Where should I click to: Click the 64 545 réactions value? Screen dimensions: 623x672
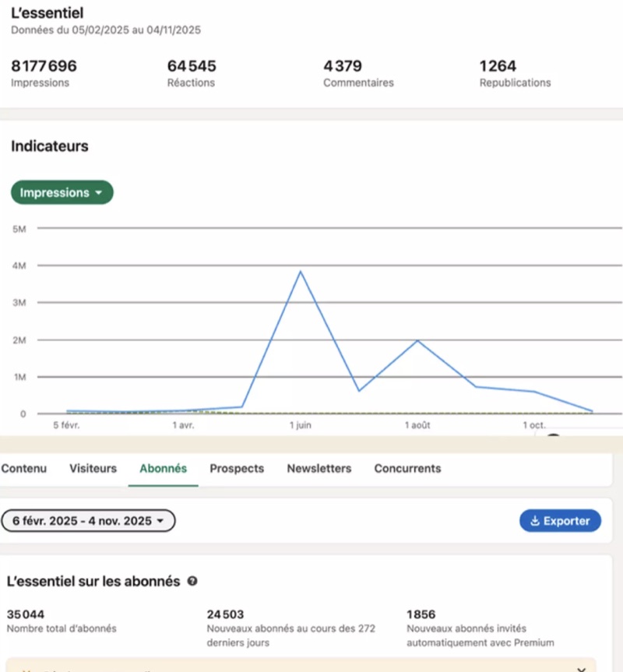click(192, 66)
